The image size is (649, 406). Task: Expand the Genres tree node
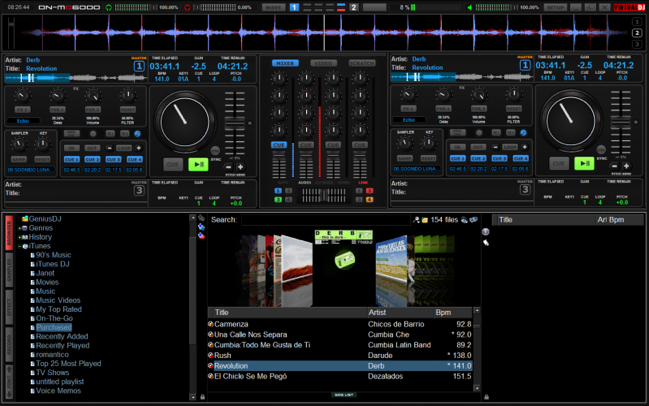tap(19, 228)
